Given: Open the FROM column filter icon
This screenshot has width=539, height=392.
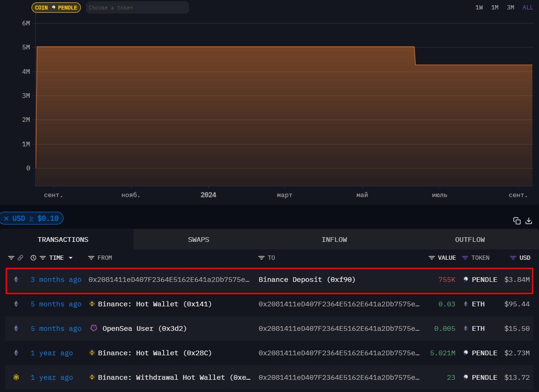Looking at the screenshot, I should pyautogui.click(x=91, y=257).
